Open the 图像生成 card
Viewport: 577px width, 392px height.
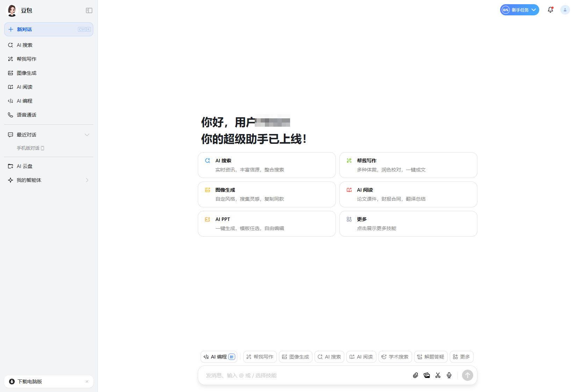tap(267, 194)
